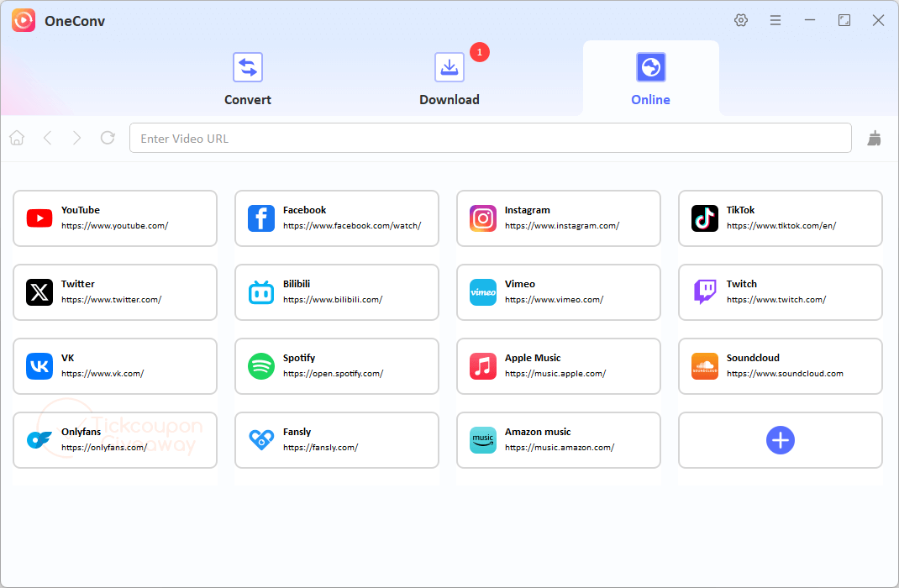Click the Enter Video URL field

click(x=490, y=139)
